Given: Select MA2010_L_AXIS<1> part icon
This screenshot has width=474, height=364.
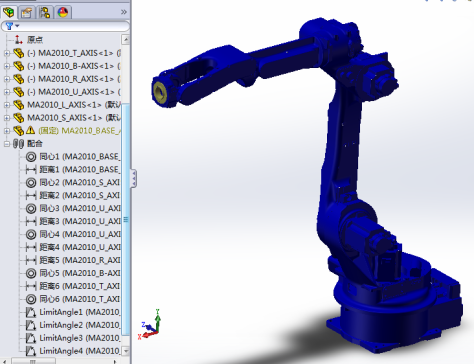Looking at the screenshot, I should point(19,105).
